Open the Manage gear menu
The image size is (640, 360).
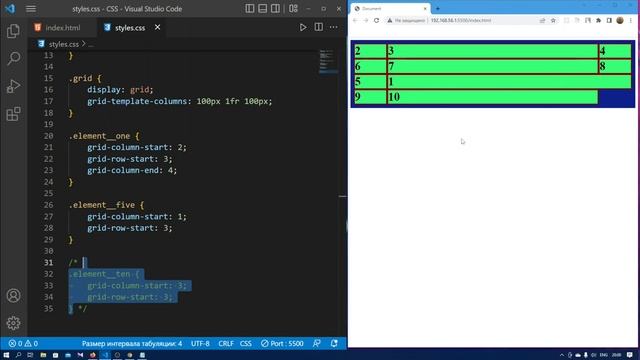pos(13,323)
